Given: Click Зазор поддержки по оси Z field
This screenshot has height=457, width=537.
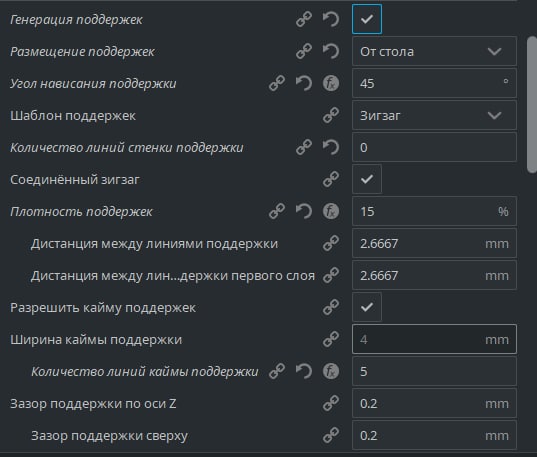Looking at the screenshot, I should coord(434,403).
